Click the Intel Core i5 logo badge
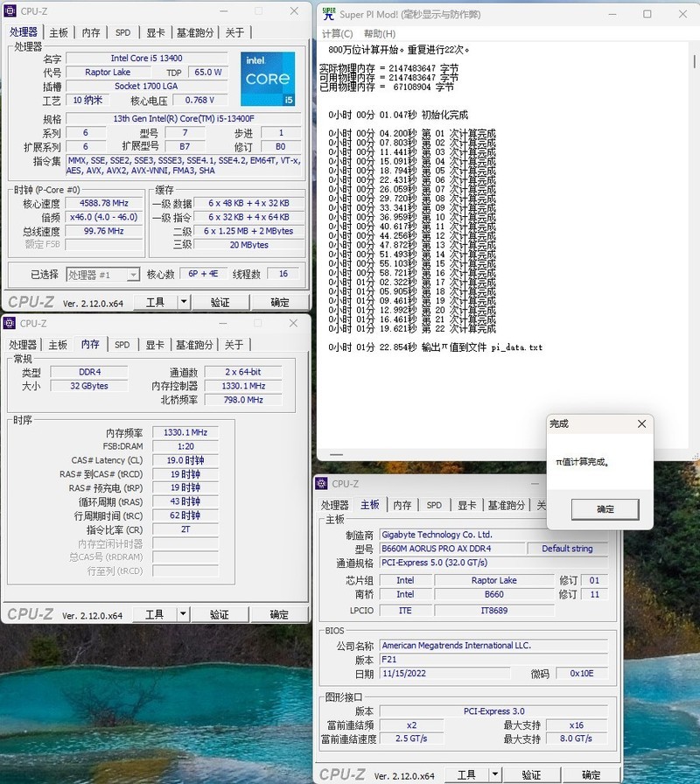The image size is (700, 784). coord(268,79)
